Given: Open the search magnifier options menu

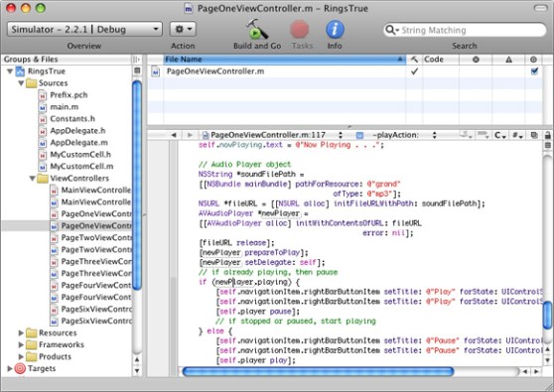Looking at the screenshot, I should [x=392, y=30].
